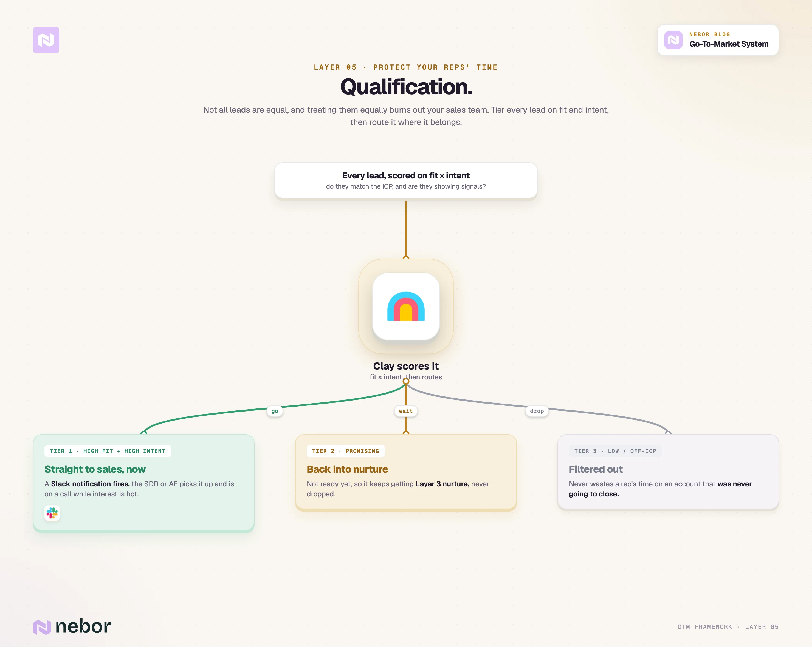Select the 'Every lead, scored on fit × intent' card

406,180
